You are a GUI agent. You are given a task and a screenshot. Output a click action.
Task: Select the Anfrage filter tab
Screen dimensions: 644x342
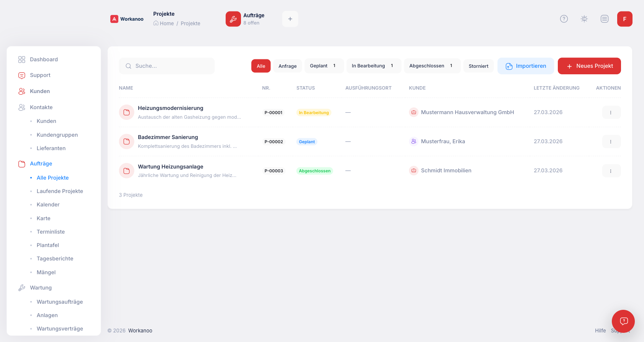coord(287,66)
